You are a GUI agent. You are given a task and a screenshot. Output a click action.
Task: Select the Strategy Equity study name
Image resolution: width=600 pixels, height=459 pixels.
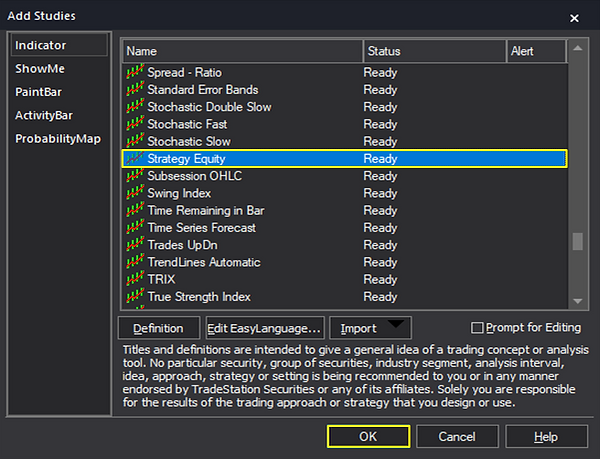point(186,158)
